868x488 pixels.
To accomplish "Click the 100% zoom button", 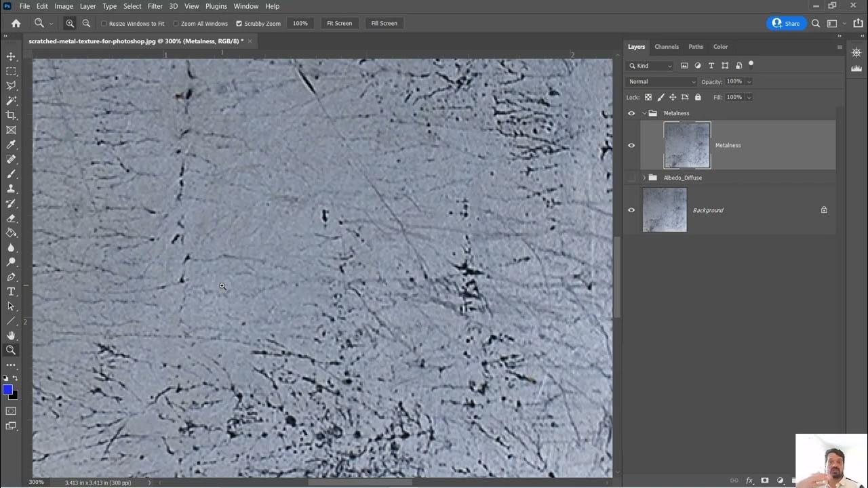I will tap(300, 23).
